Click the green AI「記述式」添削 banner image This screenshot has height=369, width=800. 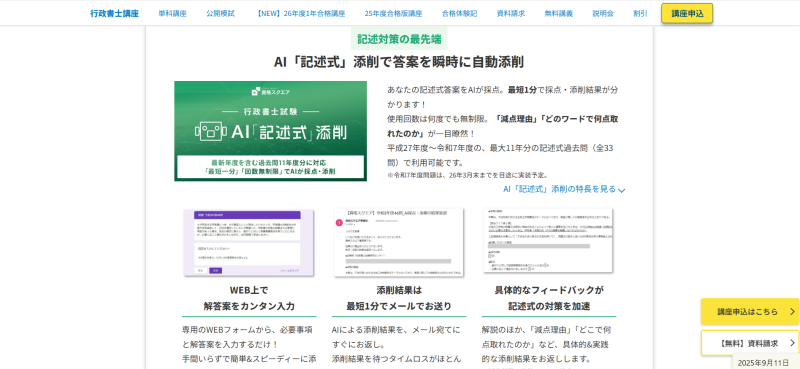point(270,131)
